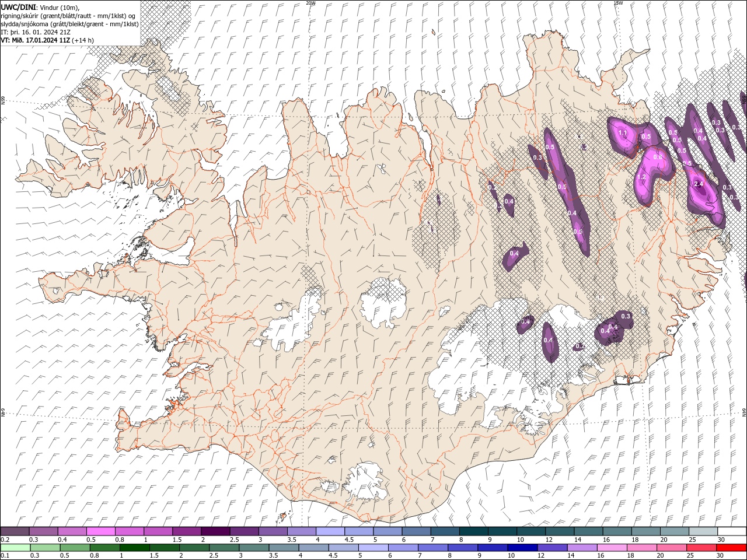The height and width of the screenshot is (560, 747).
Task: Click the lilac 14 swatch in lower legend row
Action: (581, 548)
